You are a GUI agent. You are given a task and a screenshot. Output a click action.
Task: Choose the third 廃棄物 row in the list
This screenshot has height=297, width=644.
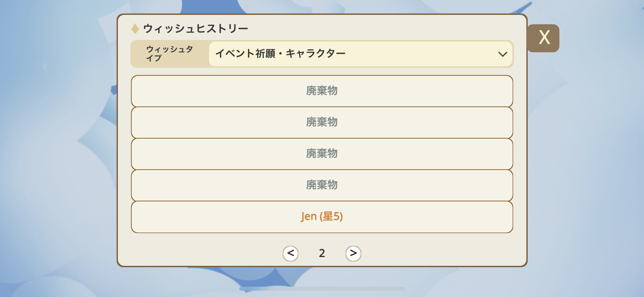click(x=322, y=154)
